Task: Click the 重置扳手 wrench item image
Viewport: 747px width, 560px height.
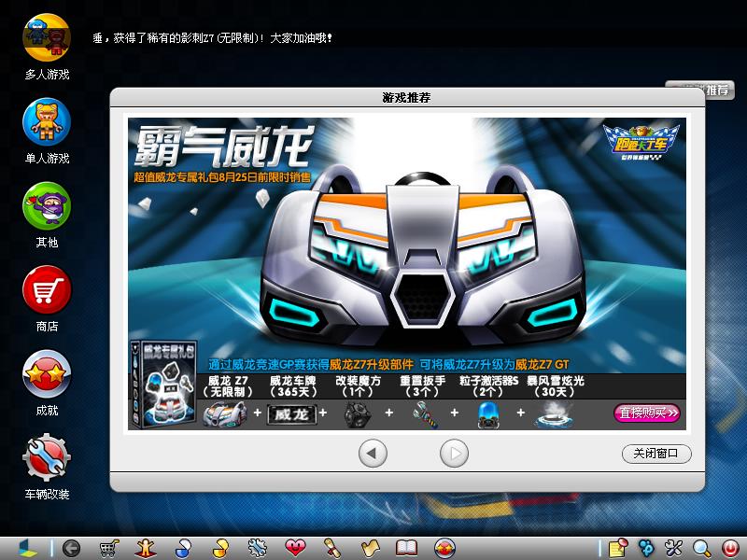Action: coord(424,414)
